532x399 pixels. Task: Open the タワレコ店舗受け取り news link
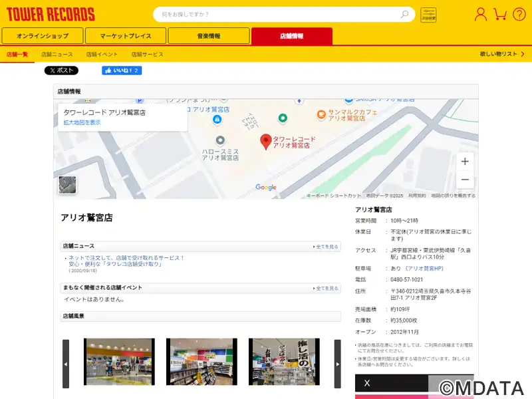coord(126,261)
